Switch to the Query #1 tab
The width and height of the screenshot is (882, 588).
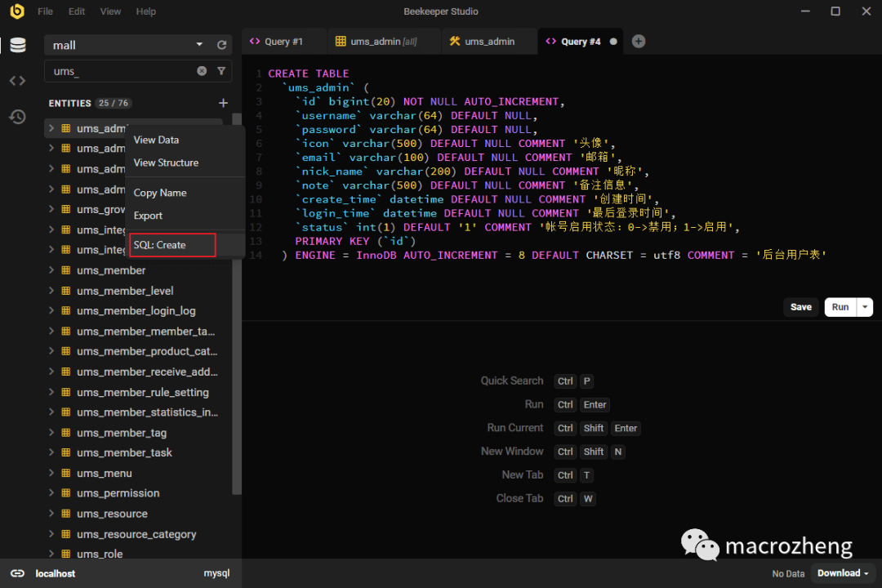[x=285, y=42]
